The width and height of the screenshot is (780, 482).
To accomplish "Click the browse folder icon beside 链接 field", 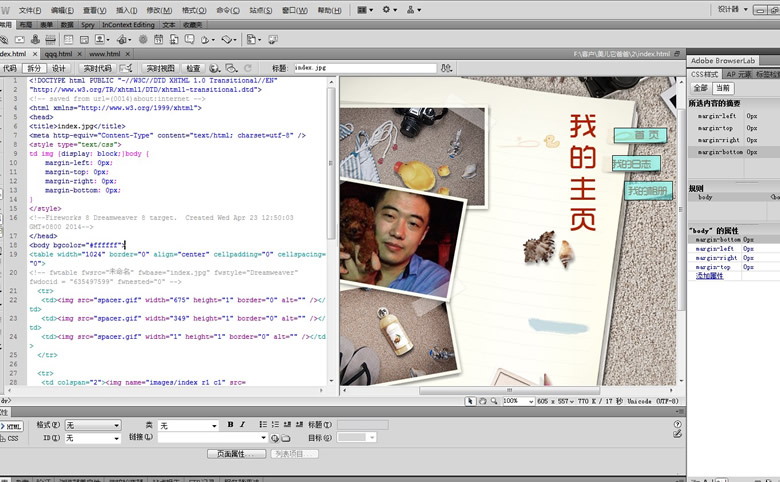I will pyautogui.click(x=286, y=438).
